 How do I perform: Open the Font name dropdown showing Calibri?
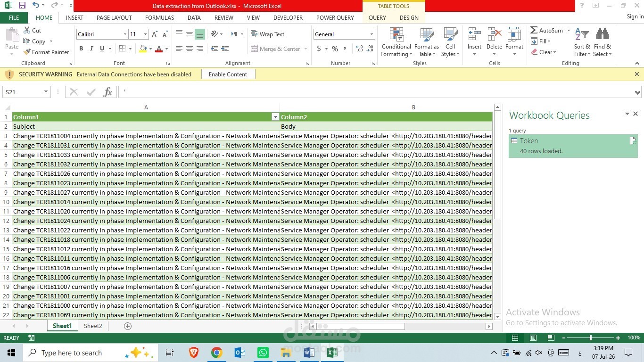pos(125,34)
